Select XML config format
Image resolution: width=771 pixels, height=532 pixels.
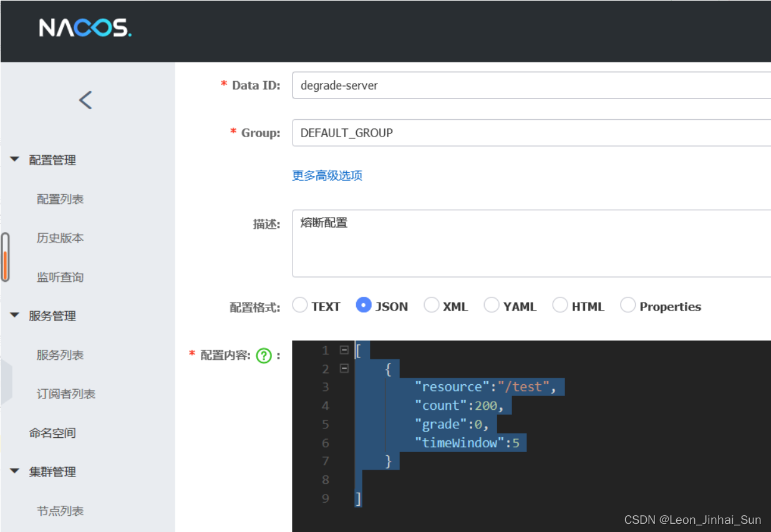[431, 305]
